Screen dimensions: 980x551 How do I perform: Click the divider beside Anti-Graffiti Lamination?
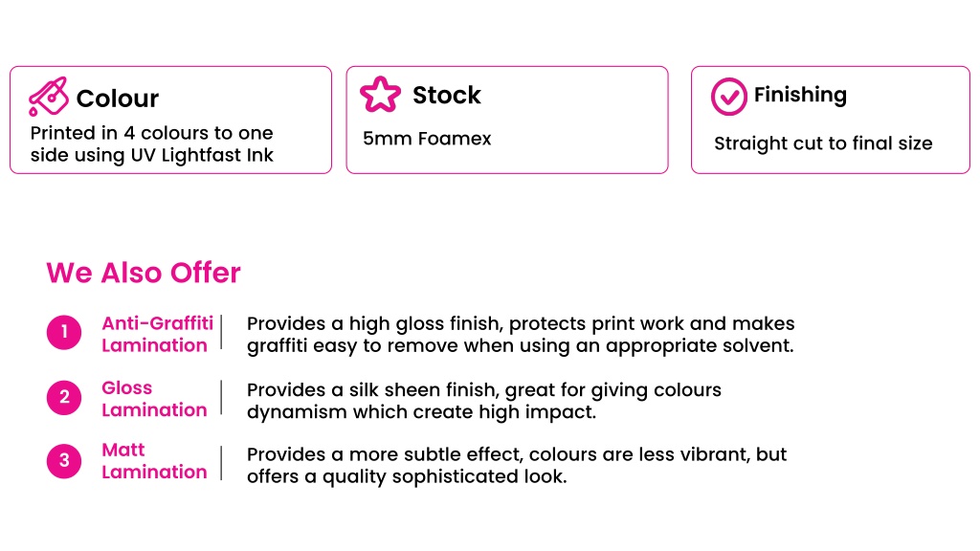pyautogui.click(x=221, y=332)
